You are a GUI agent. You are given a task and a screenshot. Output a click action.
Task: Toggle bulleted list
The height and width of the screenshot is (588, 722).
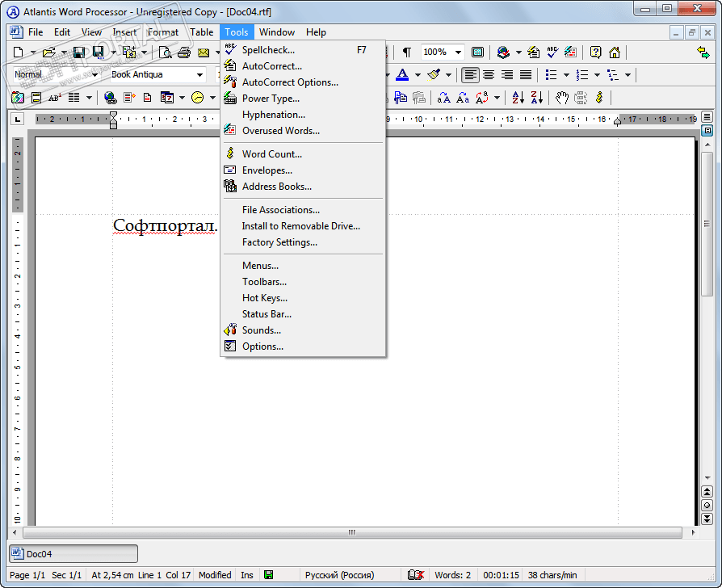coord(551,74)
